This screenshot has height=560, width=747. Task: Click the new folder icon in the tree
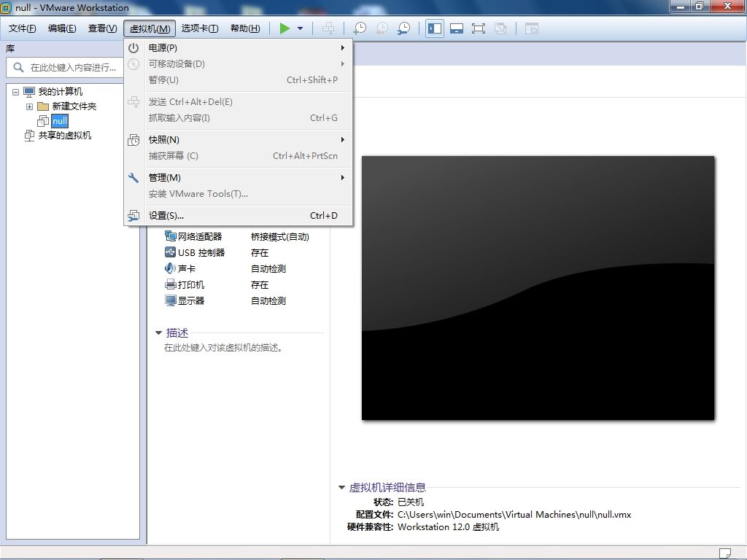pos(43,106)
